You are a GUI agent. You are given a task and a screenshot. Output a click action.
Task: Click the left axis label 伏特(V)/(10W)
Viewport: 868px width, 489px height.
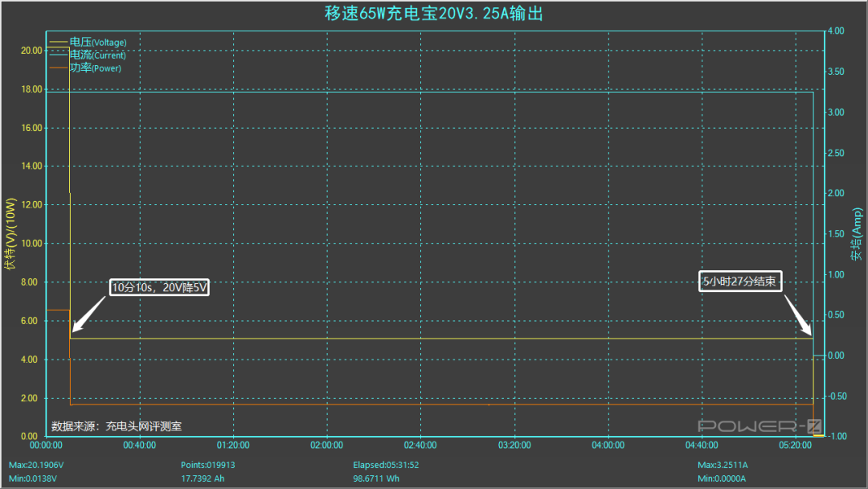(10, 234)
